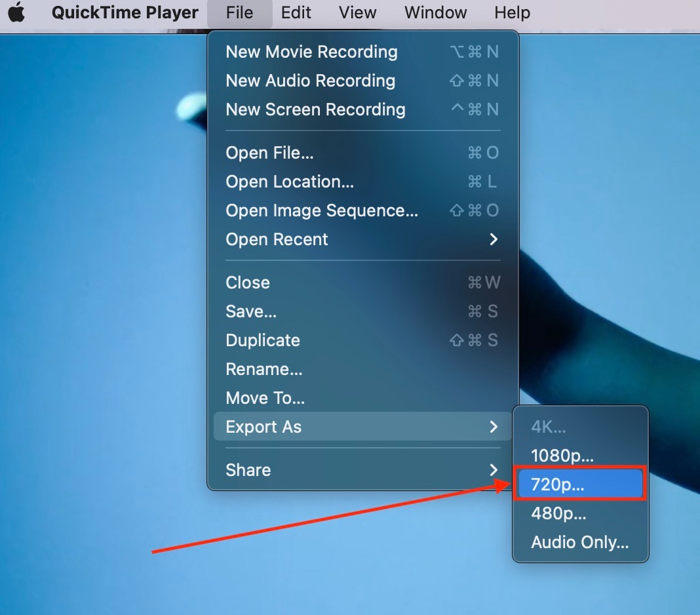This screenshot has height=615, width=700.
Task: Open the View menu
Action: click(358, 12)
